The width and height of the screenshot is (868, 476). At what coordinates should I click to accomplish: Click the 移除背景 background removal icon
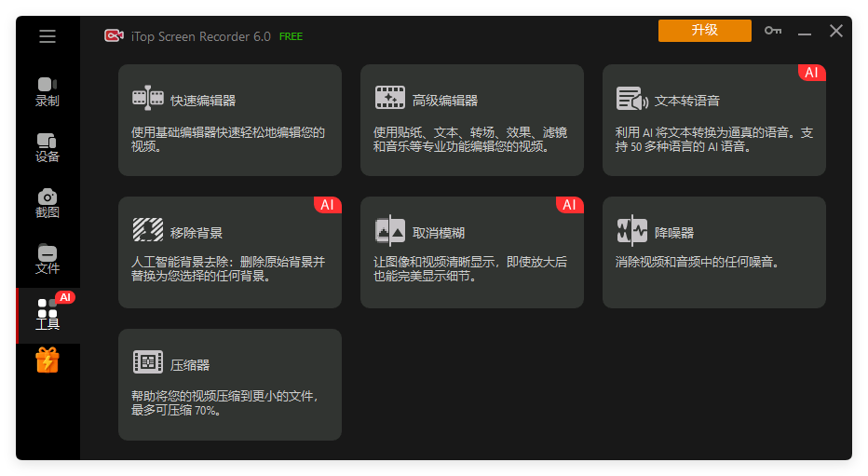pyautogui.click(x=148, y=230)
